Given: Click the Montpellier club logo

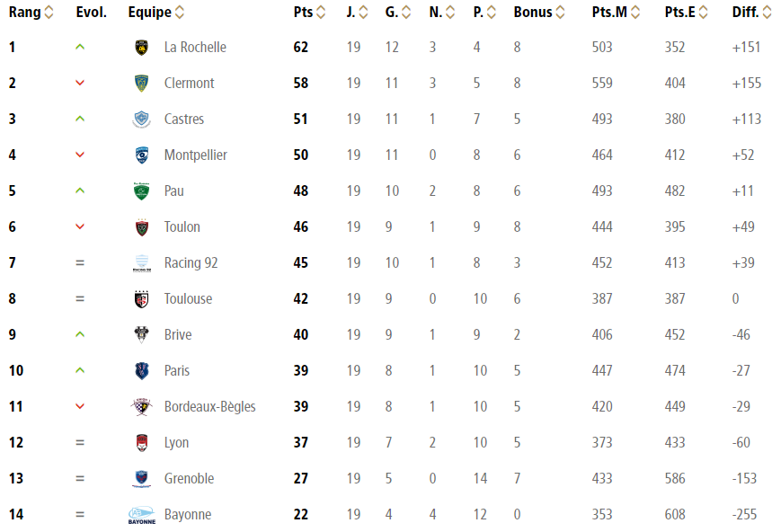Looking at the screenshot, I should (141, 155).
